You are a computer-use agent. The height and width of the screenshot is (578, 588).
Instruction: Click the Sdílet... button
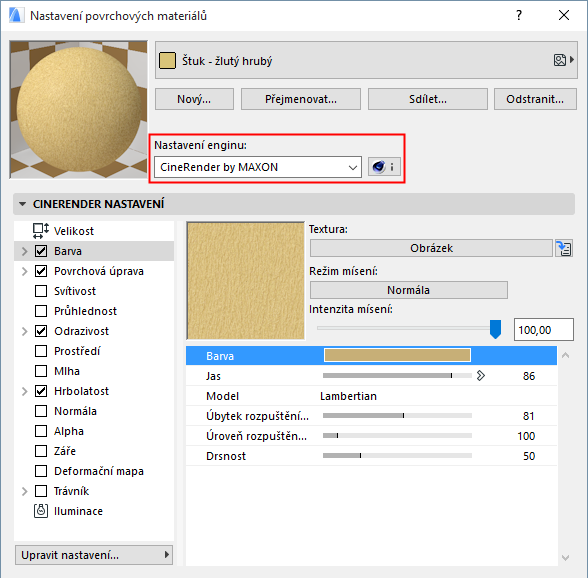point(428,99)
